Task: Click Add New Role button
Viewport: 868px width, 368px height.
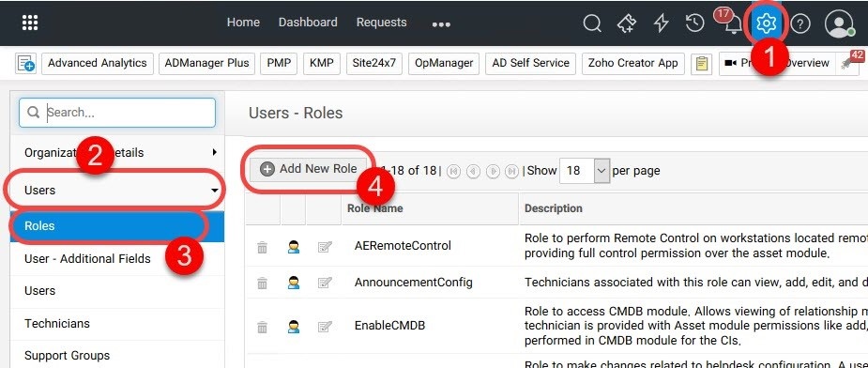Action: pos(309,170)
